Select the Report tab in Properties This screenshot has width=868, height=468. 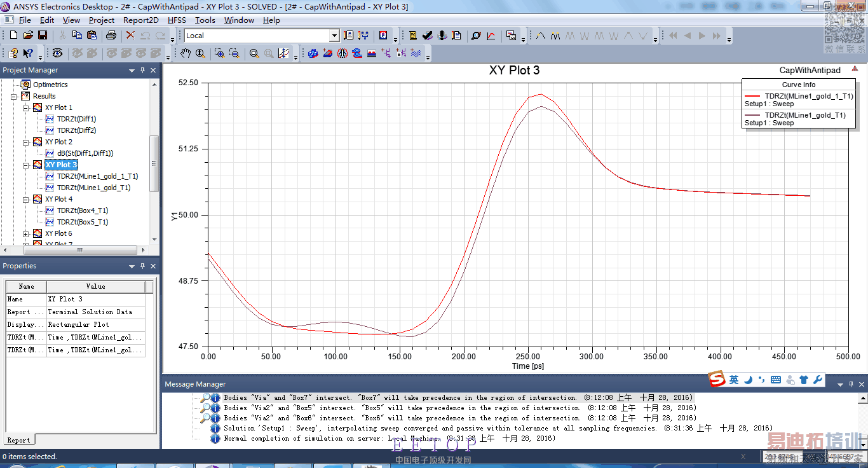pyautogui.click(x=18, y=440)
